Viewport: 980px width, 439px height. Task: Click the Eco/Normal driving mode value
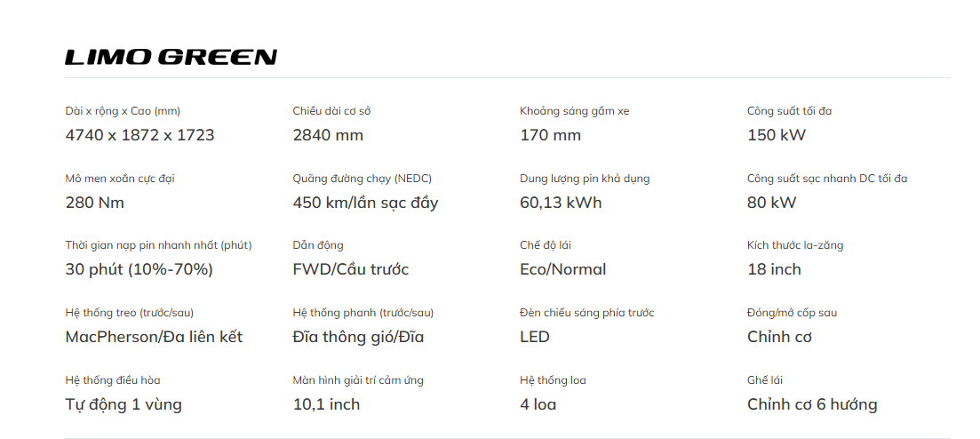click(x=562, y=269)
